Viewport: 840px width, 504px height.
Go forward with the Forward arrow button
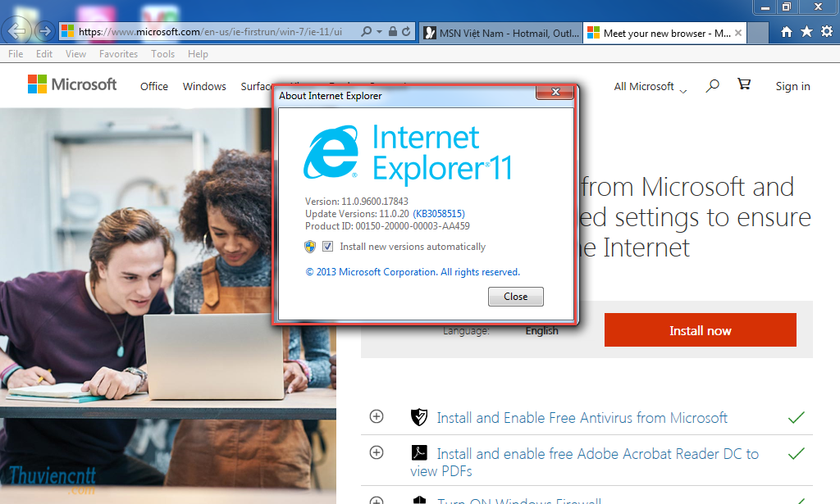click(45, 32)
